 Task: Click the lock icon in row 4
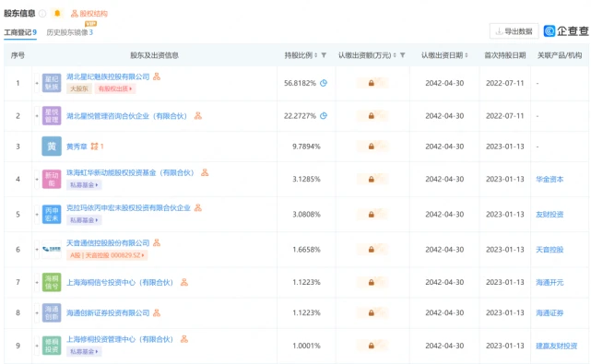click(372, 179)
